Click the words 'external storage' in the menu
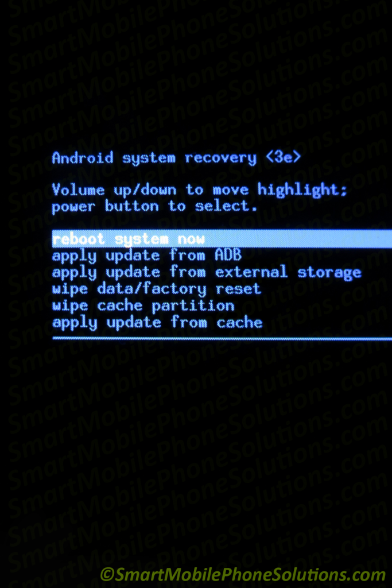The height and width of the screenshot is (588, 392). point(288,273)
